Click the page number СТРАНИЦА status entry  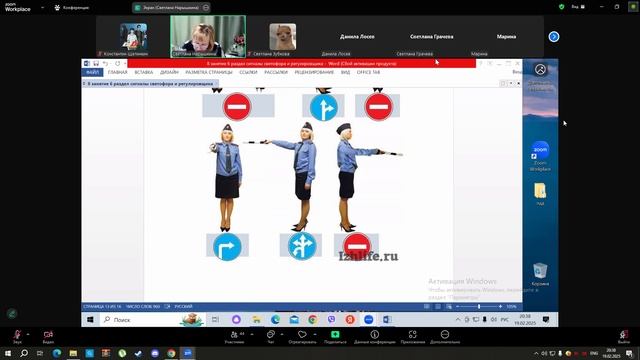pyautogui.click(x=102, y=307)
